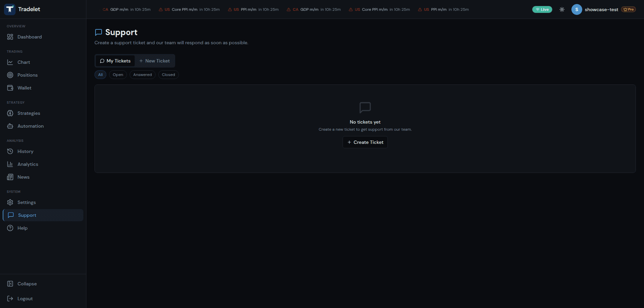Open Settings gear in sidebar

(x=10, y=202)
